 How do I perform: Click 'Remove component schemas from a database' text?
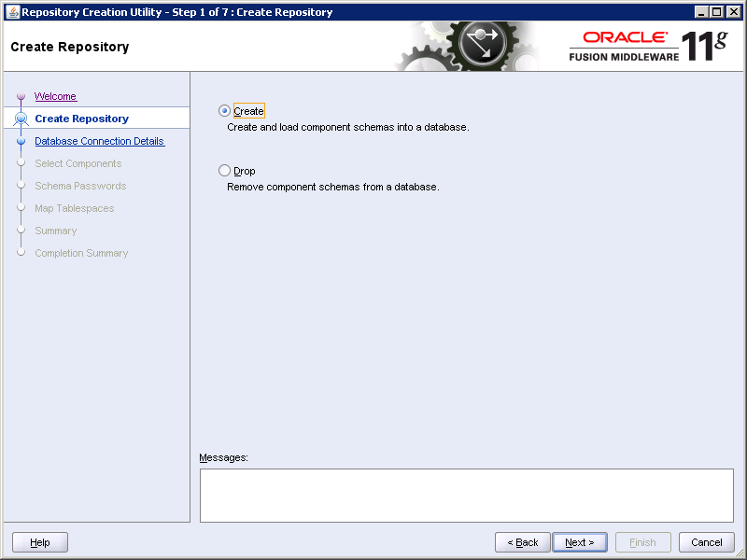pyautogui.click(x=333, y=187)
